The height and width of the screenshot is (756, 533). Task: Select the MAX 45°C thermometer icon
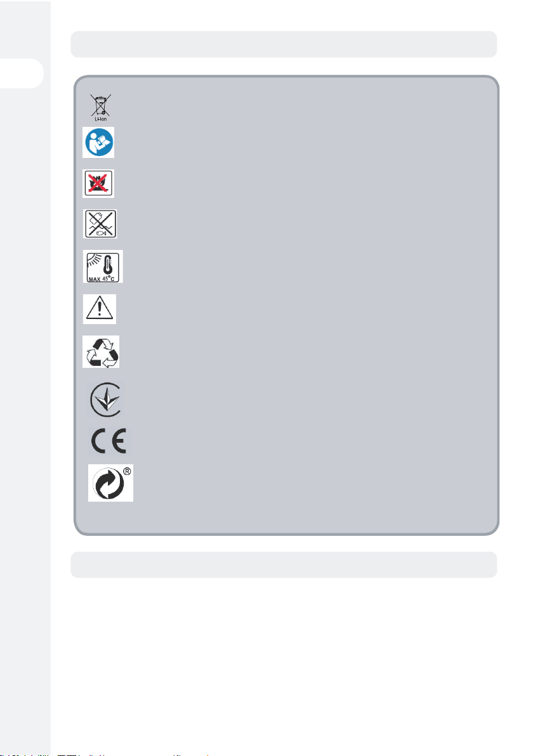(103, 266)
